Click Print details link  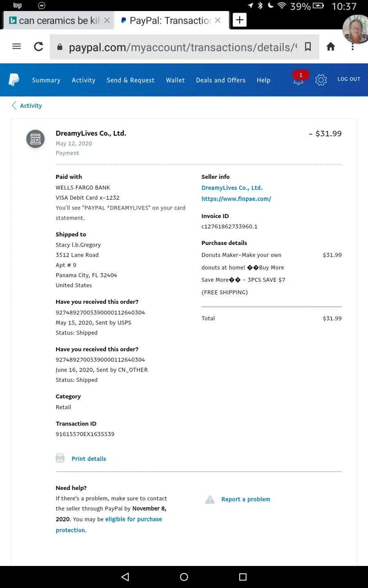coord(89,459)
